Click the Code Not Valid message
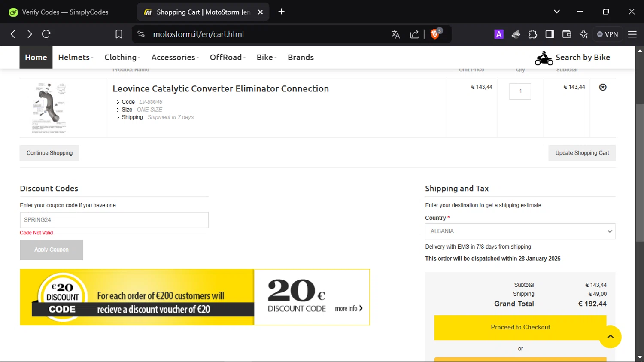This screenshot has width=644, height=362. (x=36, y=233)
